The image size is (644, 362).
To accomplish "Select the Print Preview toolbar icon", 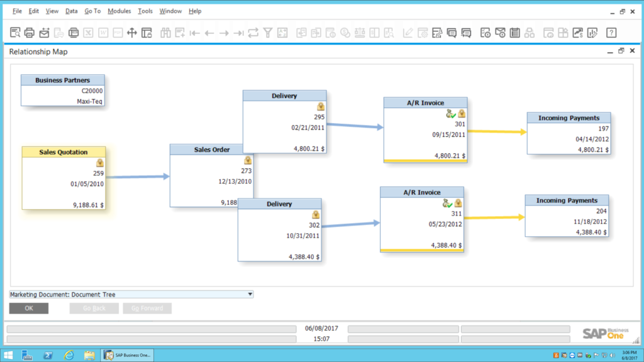I will [16, 31].
